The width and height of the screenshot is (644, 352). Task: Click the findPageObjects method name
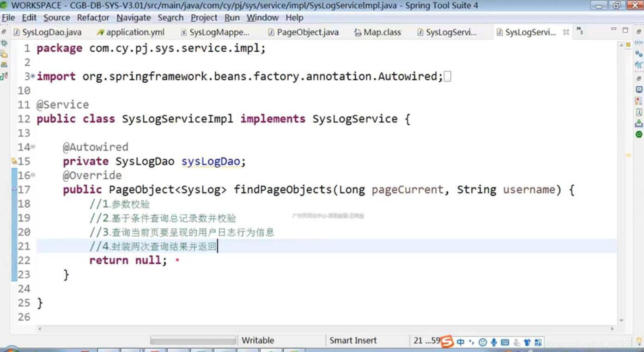click(x=283, y=189)
